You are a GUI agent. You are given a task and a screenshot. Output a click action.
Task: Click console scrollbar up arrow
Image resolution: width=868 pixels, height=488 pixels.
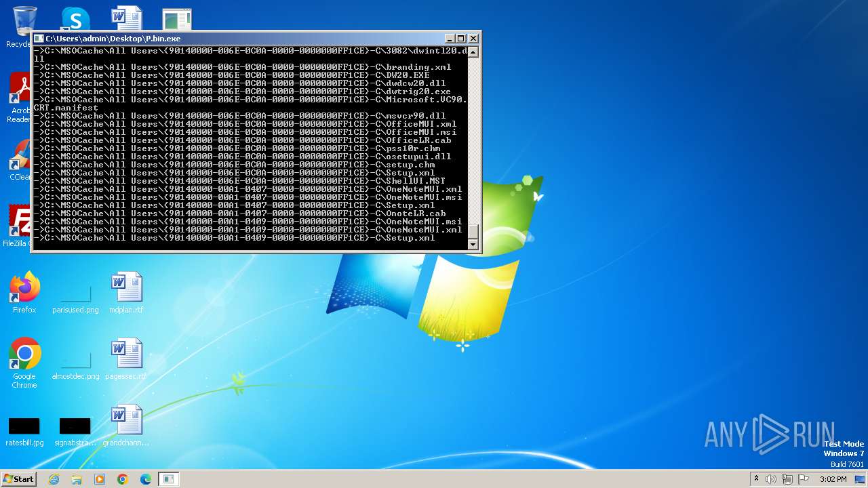click(x=473, y=52)
